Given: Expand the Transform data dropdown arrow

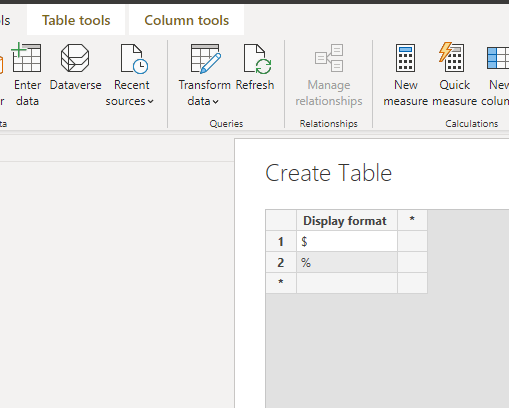Looking at the screenshot, I should click(216, 102).
